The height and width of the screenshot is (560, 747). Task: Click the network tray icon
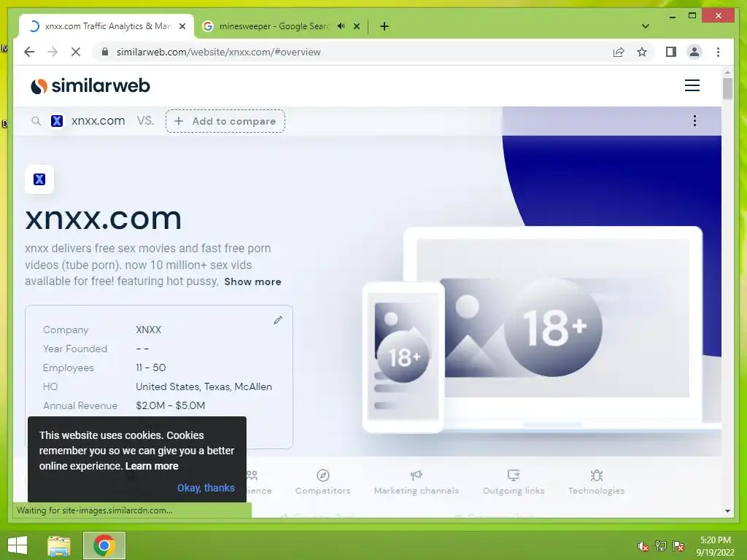(661, 546)
